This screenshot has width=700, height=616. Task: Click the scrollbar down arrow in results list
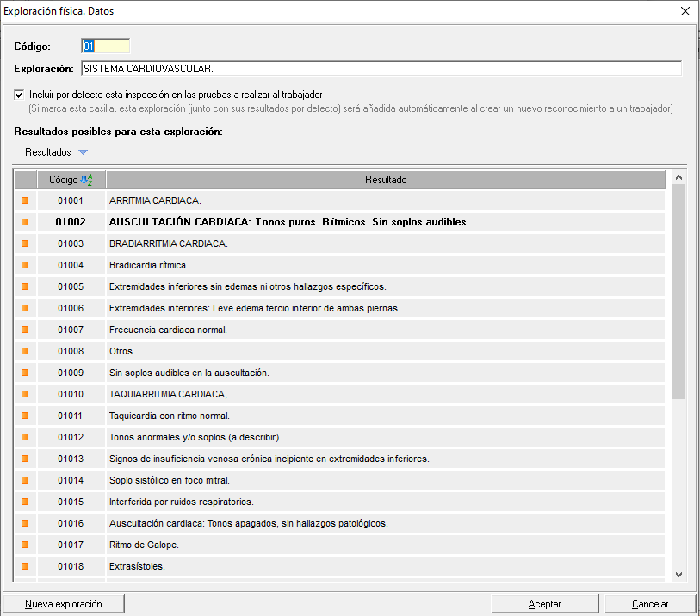point(678,574)
